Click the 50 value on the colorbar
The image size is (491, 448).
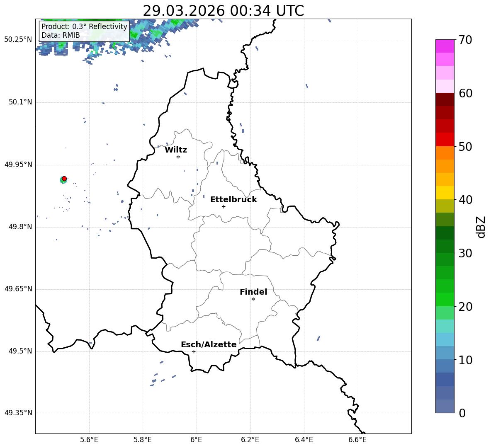click(465, 147)
